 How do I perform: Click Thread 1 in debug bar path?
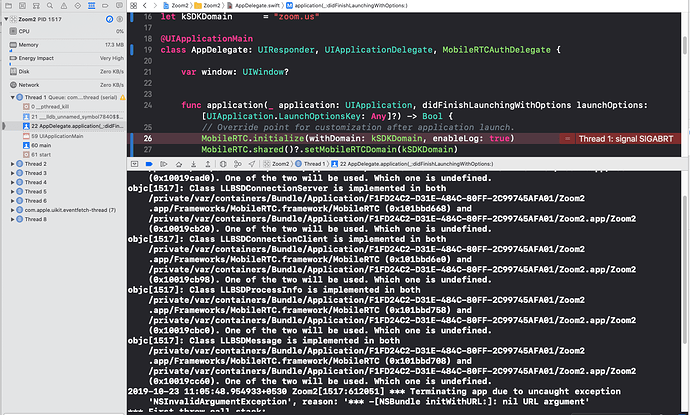(310, 164)
